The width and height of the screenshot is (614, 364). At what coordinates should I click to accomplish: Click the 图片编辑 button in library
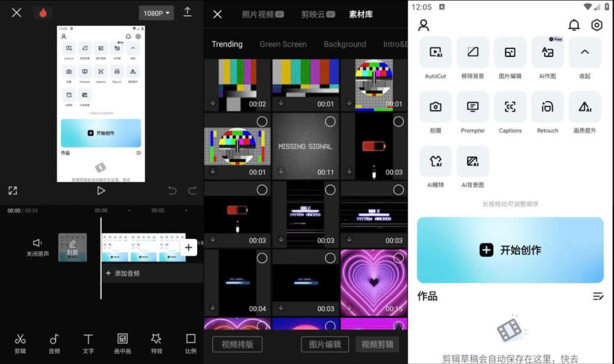click(x=325, y=344)
